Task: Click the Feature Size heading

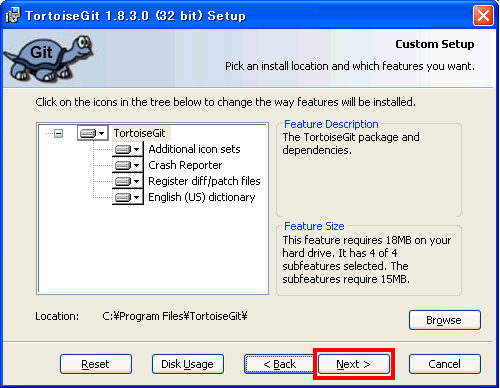Action: [x=314, y=226]
